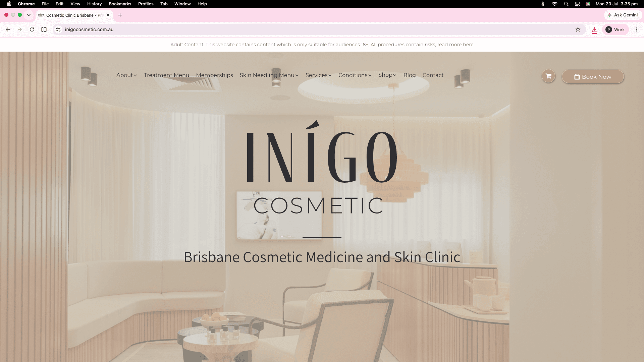This screenshot has width=644, height=362.
Task: Open the Chrome app menu
Action: click(x=26, y=4)
